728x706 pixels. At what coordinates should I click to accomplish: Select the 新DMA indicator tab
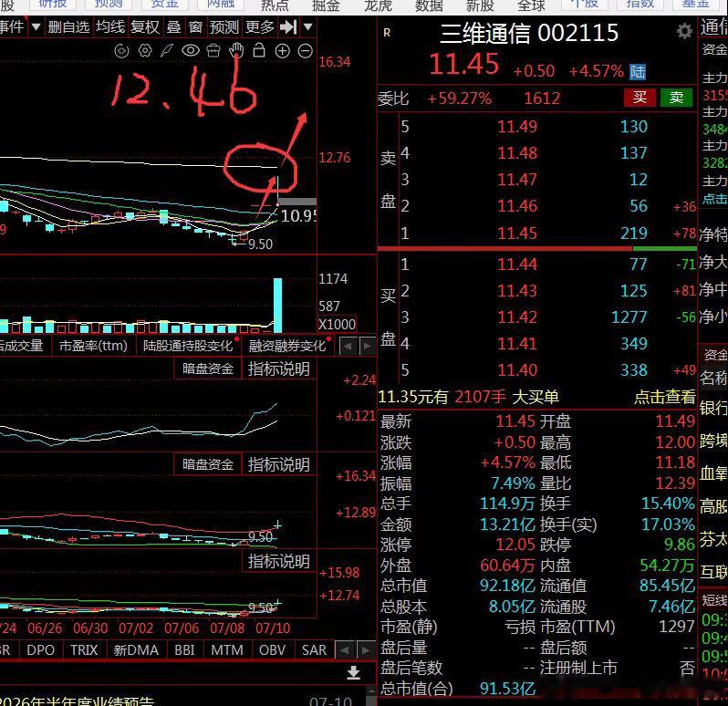click(x=136, y=649)
